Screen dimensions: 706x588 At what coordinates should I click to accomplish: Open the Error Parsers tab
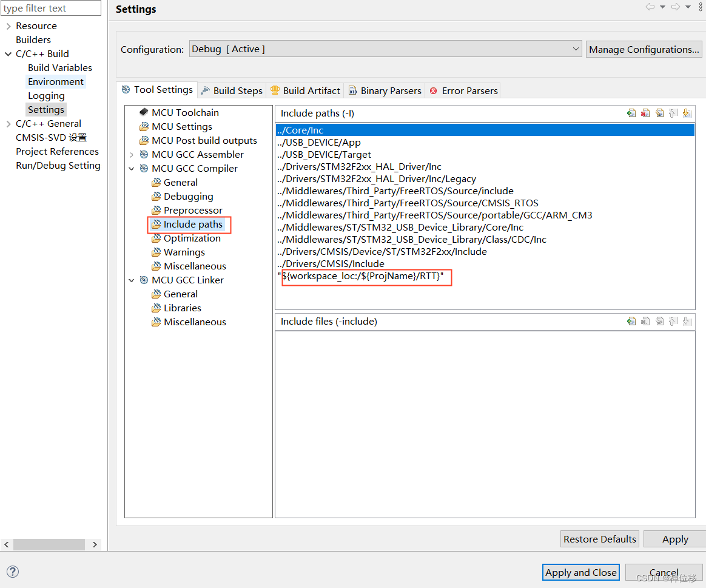coord(468,90)
